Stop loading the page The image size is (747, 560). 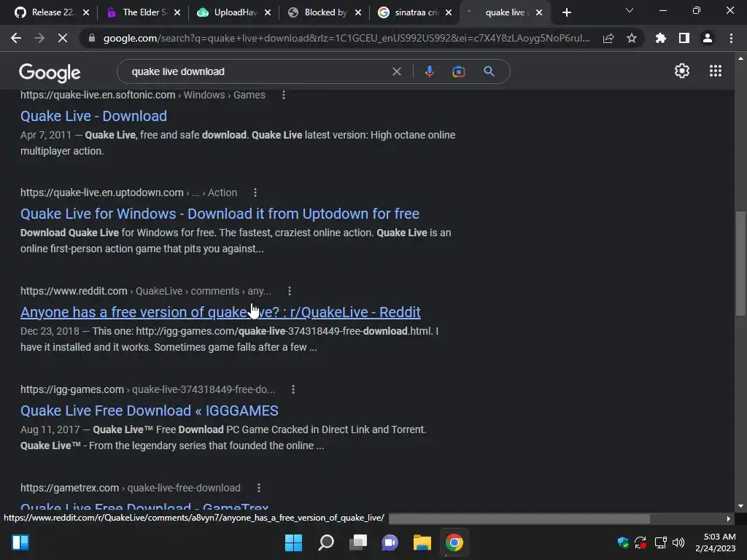(63, 38)
